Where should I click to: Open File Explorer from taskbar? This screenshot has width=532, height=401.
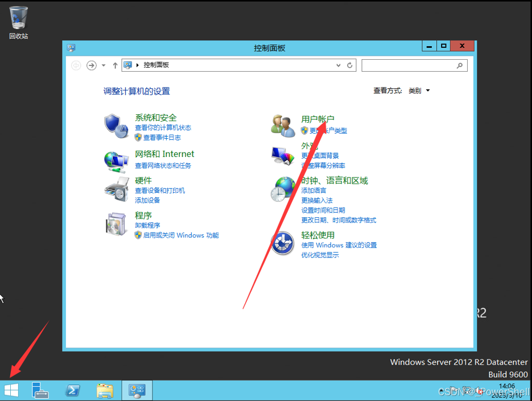105,391
